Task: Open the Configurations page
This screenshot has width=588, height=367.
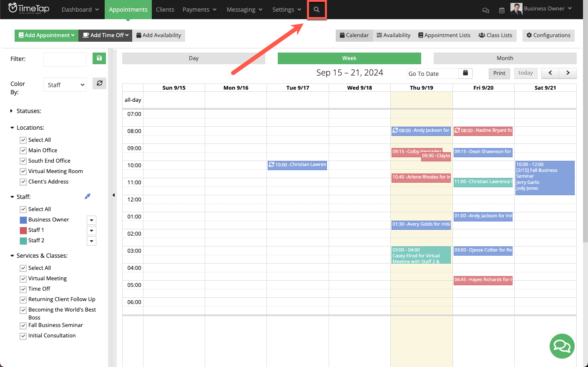Action: pyautogui.click(x=548, y=35)
